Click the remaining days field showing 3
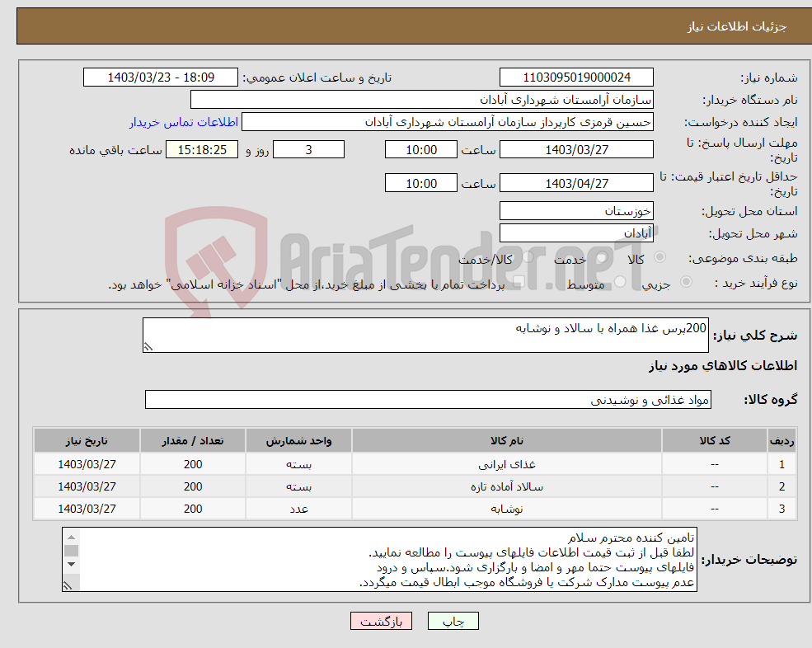 pos(308,150)
